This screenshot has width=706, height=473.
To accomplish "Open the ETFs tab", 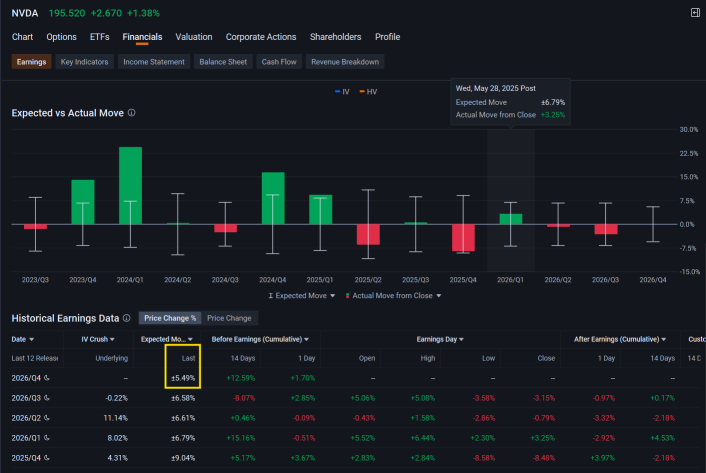I will [x=100, y=37].
